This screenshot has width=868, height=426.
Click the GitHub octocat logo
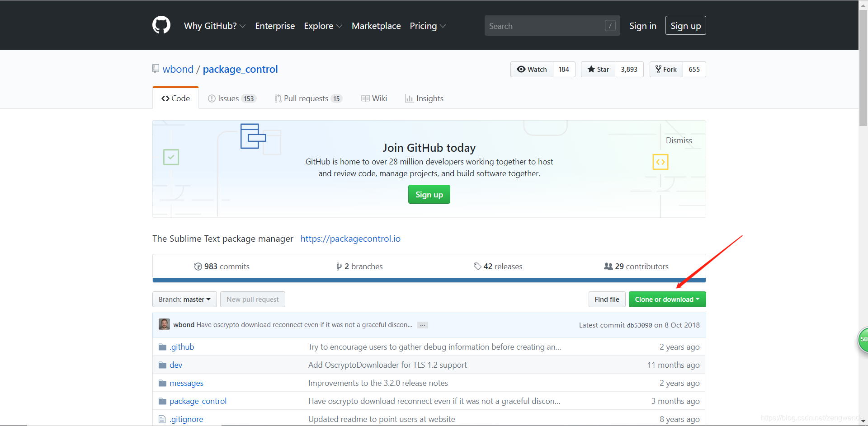coord(161,25)
